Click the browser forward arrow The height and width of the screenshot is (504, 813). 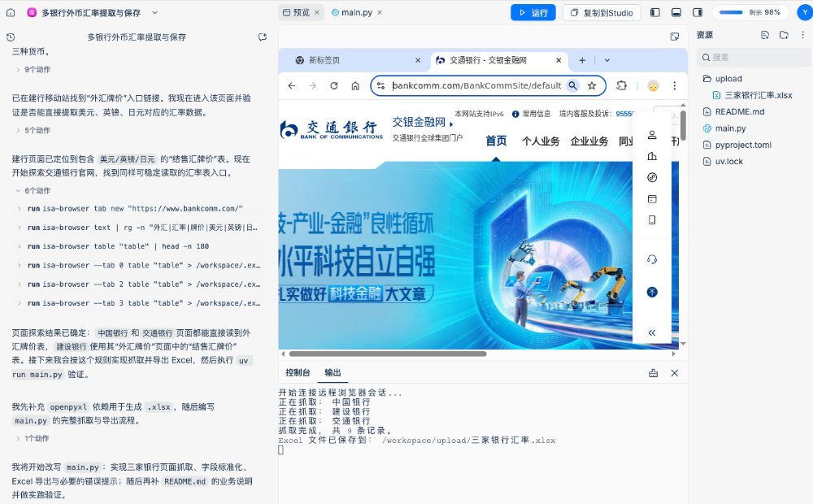pos(313,85)
